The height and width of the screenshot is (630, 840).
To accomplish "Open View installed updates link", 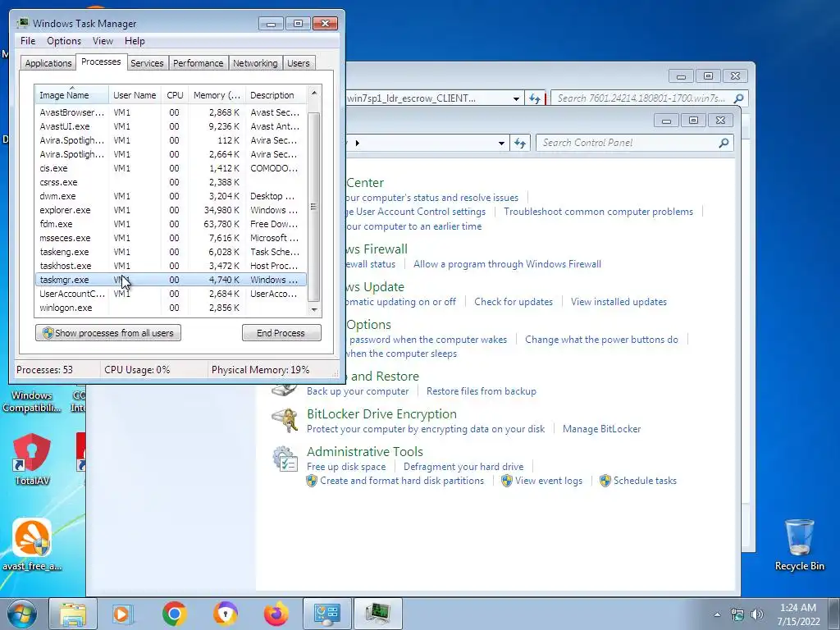I will coord(619,302).
